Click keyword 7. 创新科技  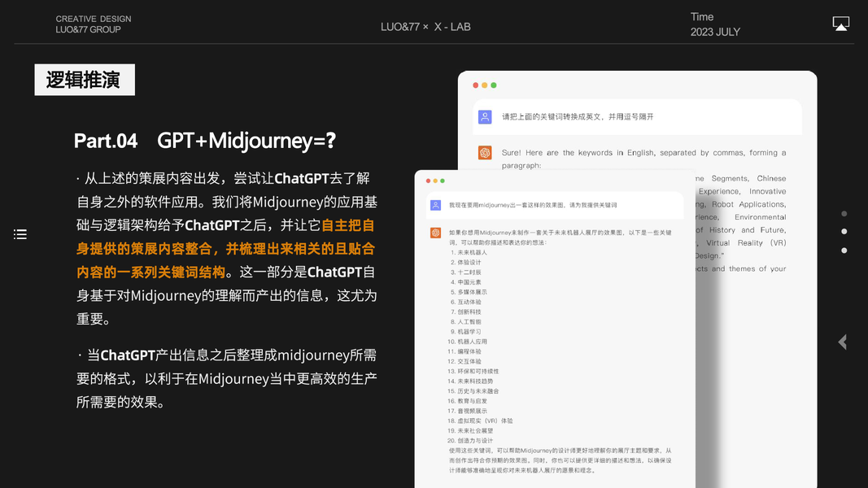[x=465, y=312]
